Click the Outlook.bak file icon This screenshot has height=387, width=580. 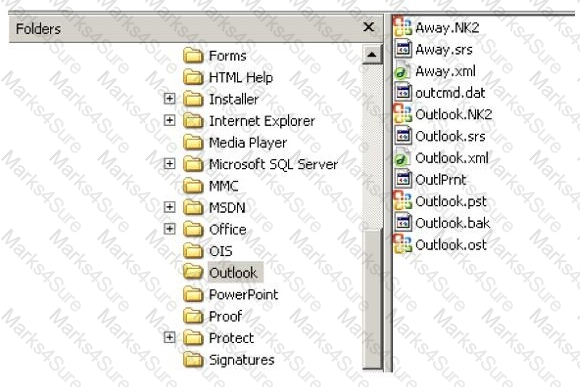coord(402,223)
